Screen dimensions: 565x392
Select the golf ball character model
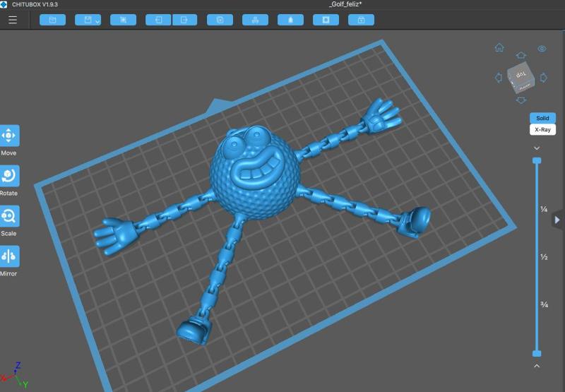[x=255, y=173]
